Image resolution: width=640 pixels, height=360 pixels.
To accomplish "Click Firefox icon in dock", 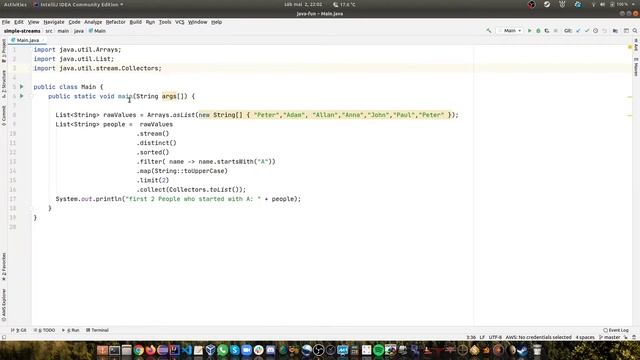I will pyautogui.click(x=151, y=350).
